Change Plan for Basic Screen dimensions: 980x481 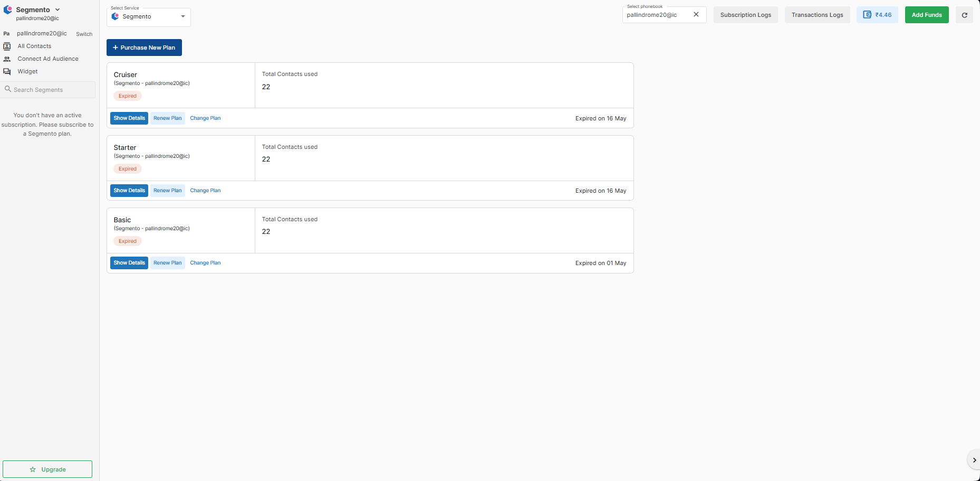(x=205, y=263)
